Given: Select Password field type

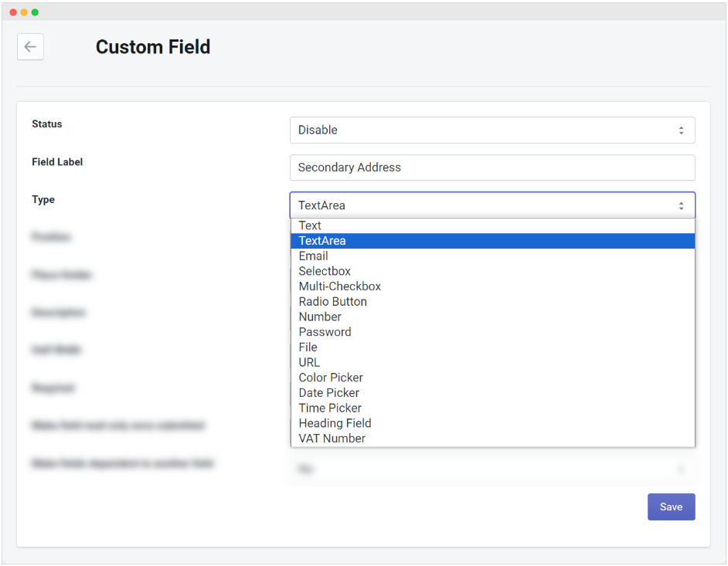Looking at the screenshot, I should tap(325, 332).
